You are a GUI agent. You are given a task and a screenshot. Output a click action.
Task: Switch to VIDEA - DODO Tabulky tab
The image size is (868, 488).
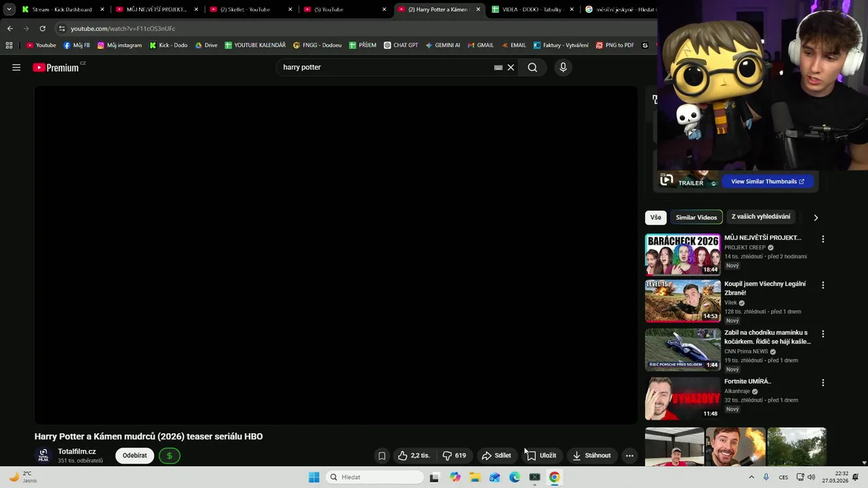click(x=533, y=9)
